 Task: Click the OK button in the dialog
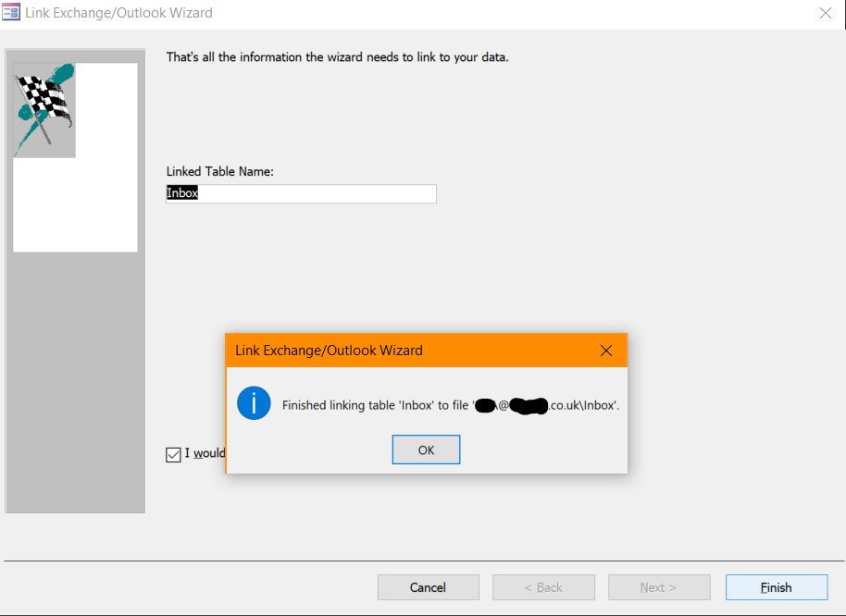pos(426,450)
